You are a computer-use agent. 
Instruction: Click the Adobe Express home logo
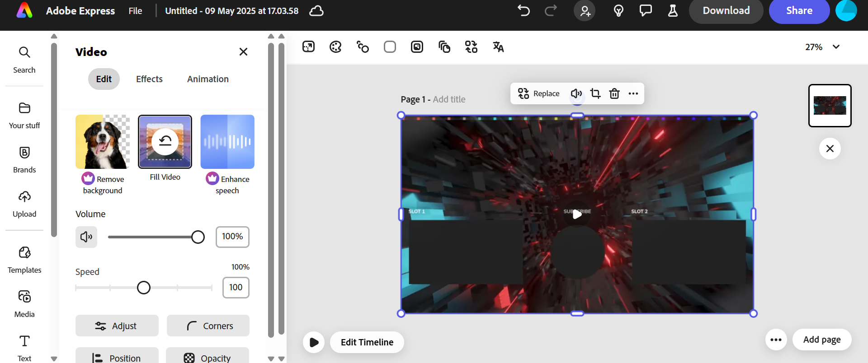coord(24,11)
